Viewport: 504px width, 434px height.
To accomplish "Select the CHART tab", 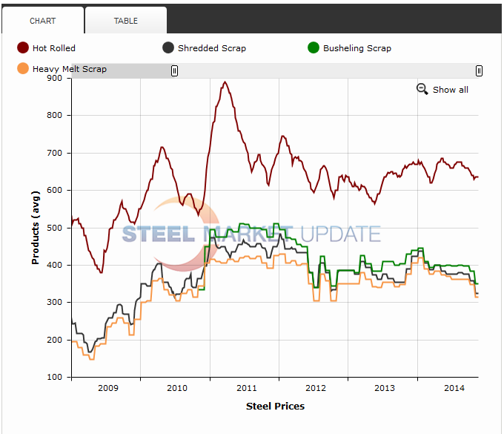I will pos(42,21).
